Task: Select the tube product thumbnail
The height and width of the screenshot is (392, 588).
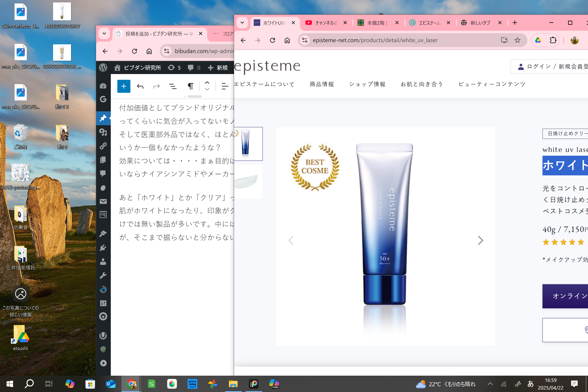Action: tap(248, 144)
